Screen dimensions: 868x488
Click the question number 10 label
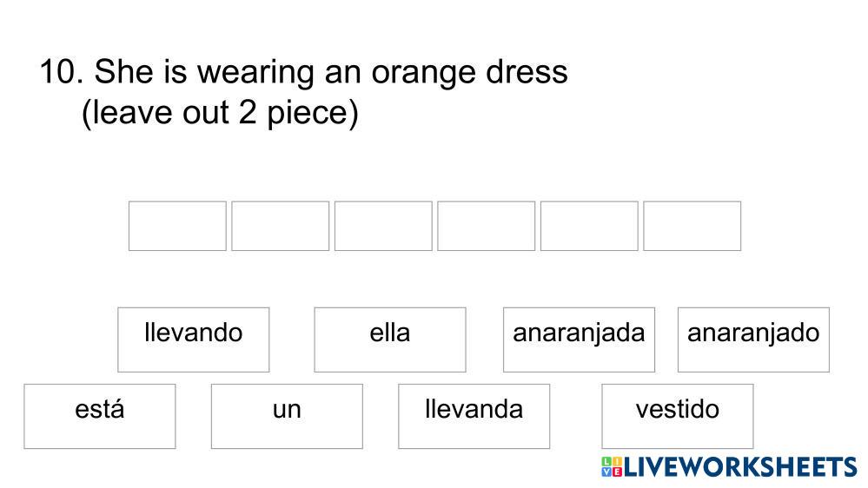59,71
